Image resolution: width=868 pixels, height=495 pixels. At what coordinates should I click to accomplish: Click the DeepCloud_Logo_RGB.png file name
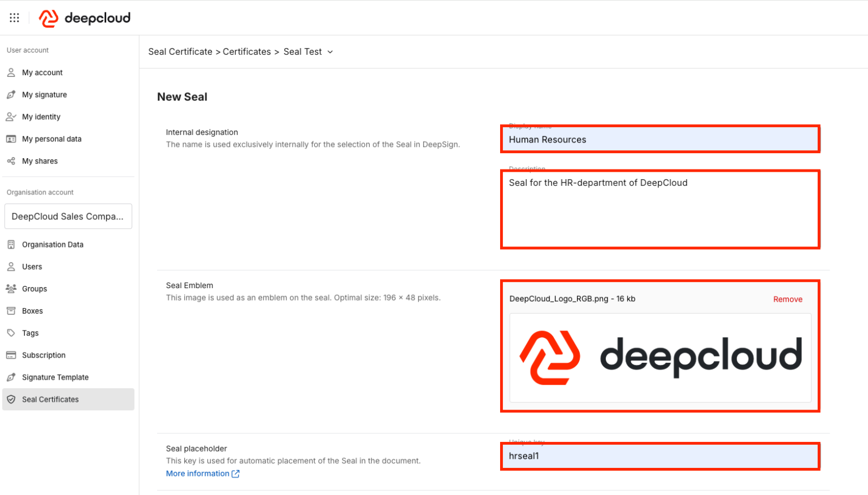tap(559, 299)
